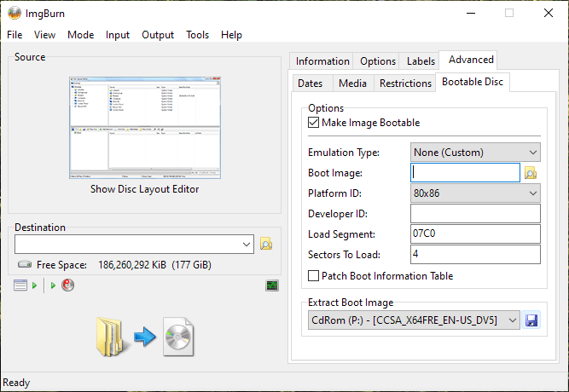Browse for a boot image file
Screen dimensions: 569x392
click(x=531, y=173)
